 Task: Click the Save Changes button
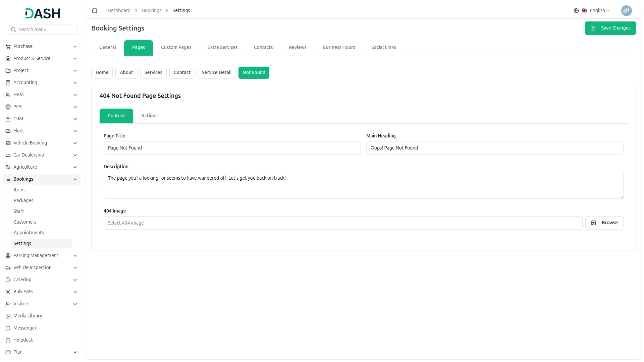(x=610, y=28)
